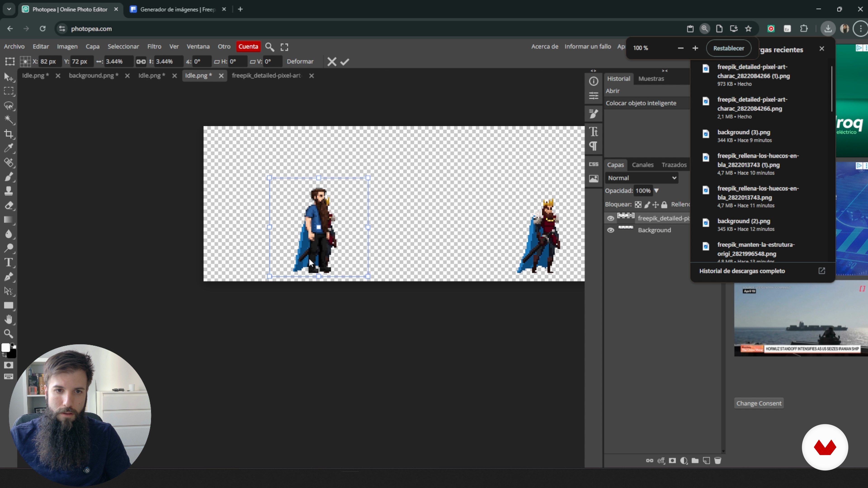Select the Spot Healing Brush tool
The image size is (868, 488).
[9, 163]
